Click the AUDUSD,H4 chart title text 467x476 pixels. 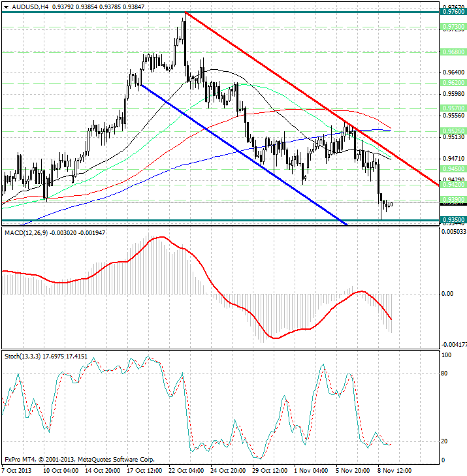click(30, 7)
